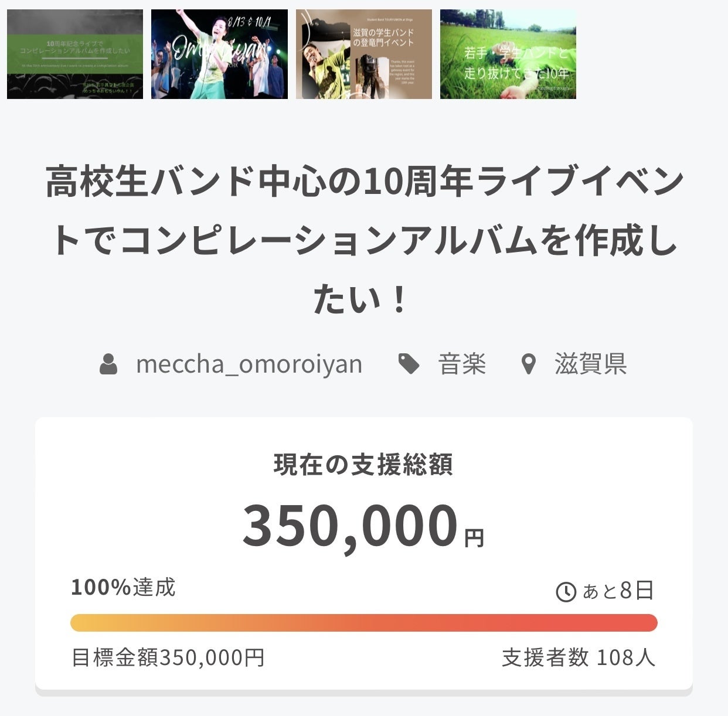Click the 100%達成 achievement label
The image size is (728, 716).
123,587
